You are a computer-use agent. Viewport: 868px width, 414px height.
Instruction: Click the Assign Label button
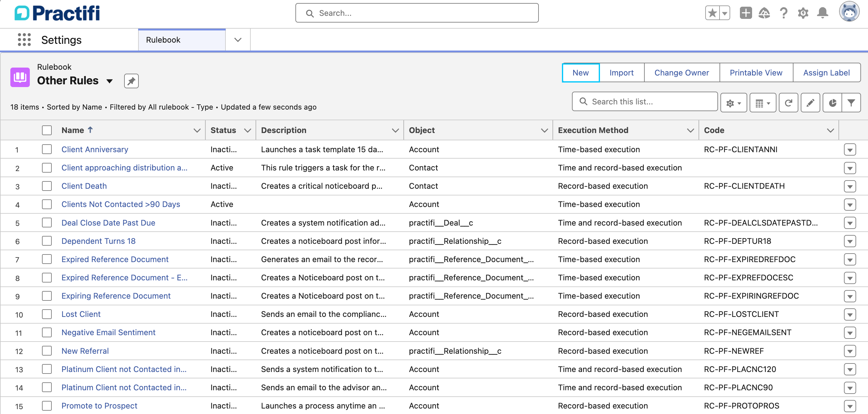click(x=826, y=72)
